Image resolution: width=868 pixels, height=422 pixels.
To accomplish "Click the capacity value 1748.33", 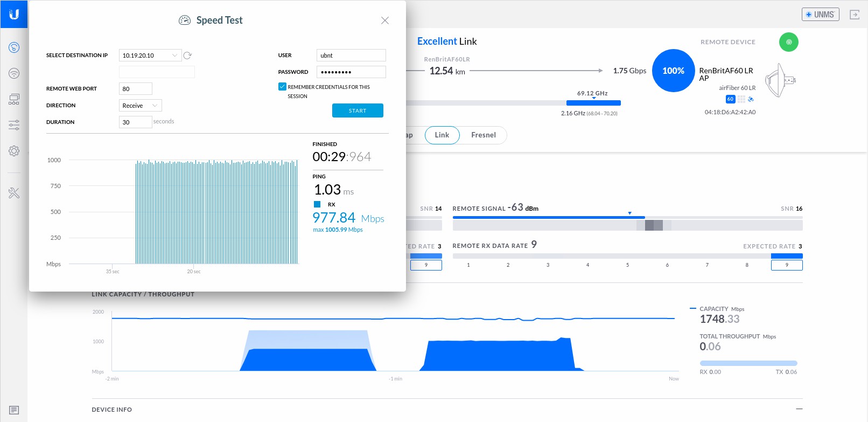I will tap(719, 319).
